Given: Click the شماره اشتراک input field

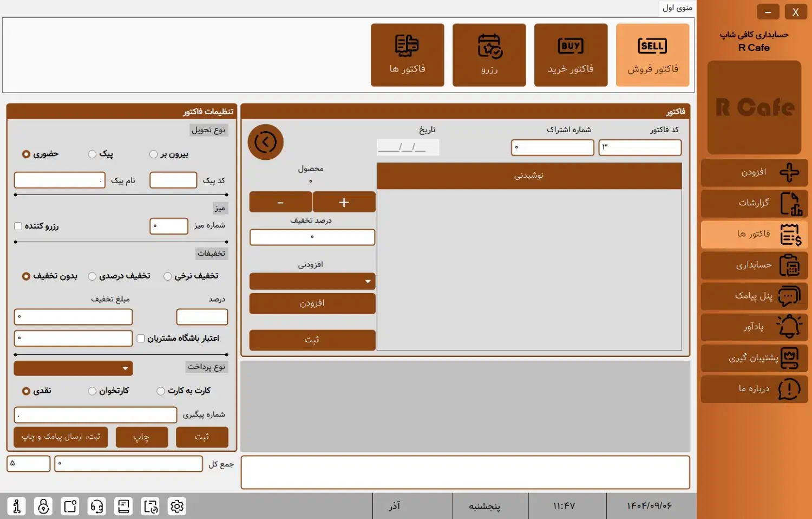Looking at the screenshot, I should tap(552, 147).
